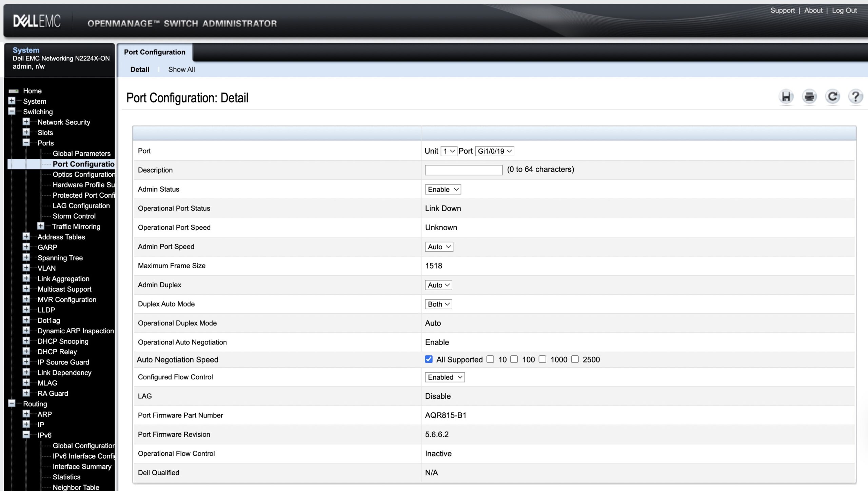Click the Description text field
Viewport: 868px width, 491px height.
click(x=463, y=170)
